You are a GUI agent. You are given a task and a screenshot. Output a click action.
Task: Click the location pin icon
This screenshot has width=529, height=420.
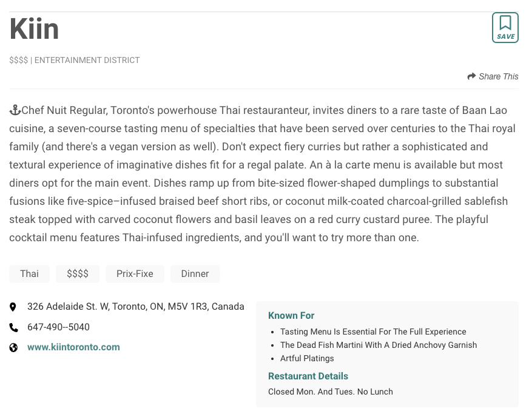(13, 307)
